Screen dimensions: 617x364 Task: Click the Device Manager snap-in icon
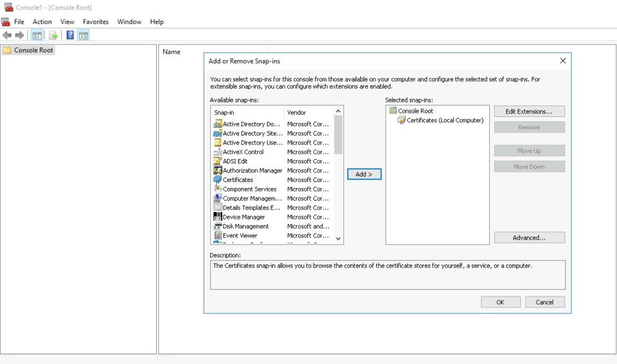[x=218, y=217]
